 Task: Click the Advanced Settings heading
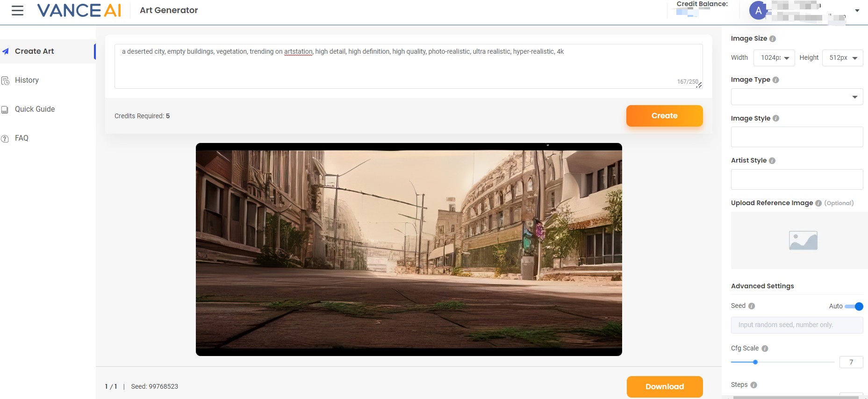(762, 286)
